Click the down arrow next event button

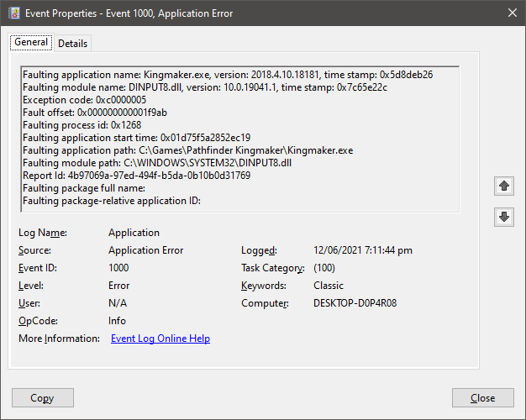pyautogui.click(x=504, y=217)
